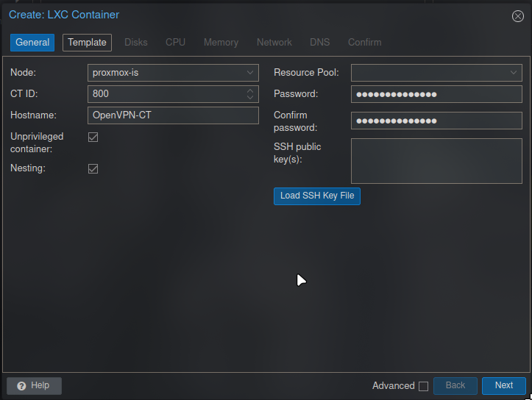
Task: Click inside the SSH public key text area
Action: pyautogui.click(x=436, y=160)
